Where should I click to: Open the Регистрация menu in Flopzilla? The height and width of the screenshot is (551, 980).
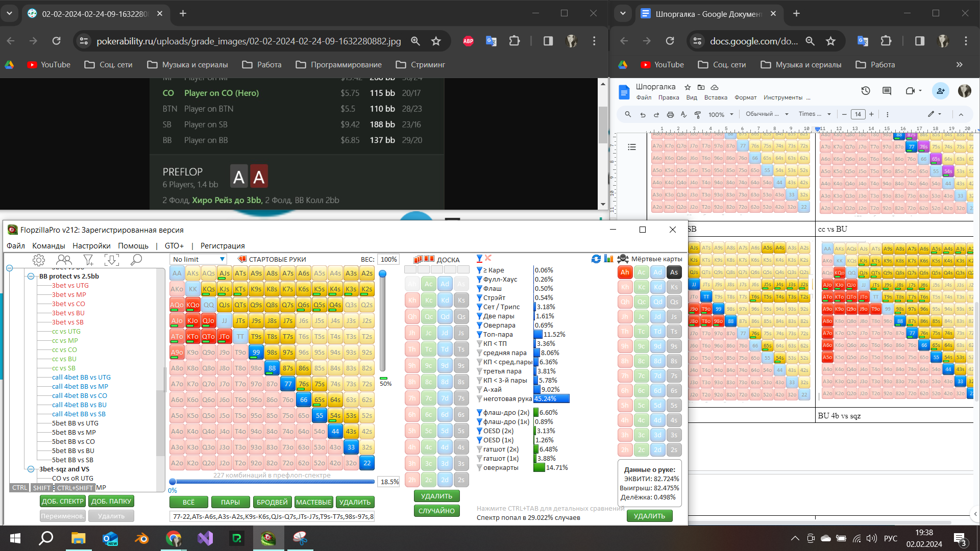point(223,246)
